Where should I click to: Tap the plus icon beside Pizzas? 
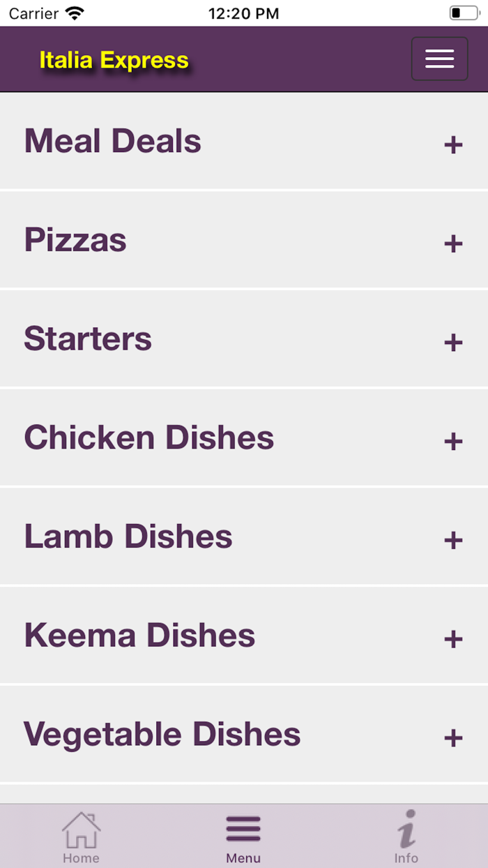pos(453,244)
